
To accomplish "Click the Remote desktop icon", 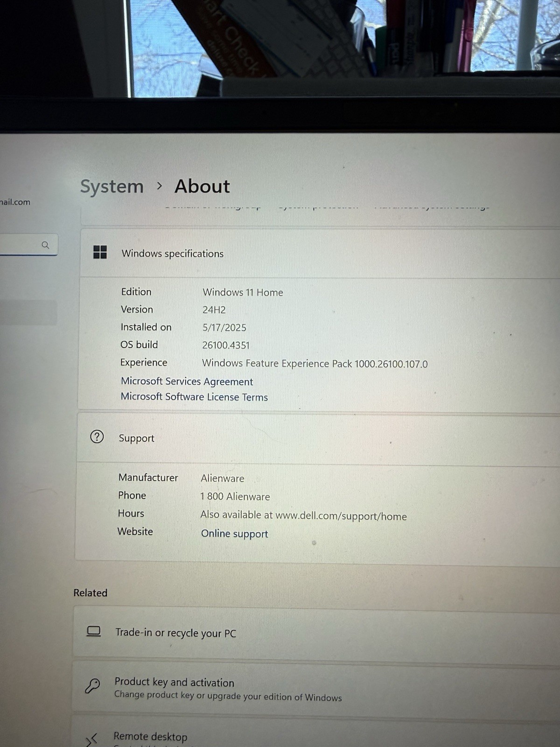I will point(91,740).
